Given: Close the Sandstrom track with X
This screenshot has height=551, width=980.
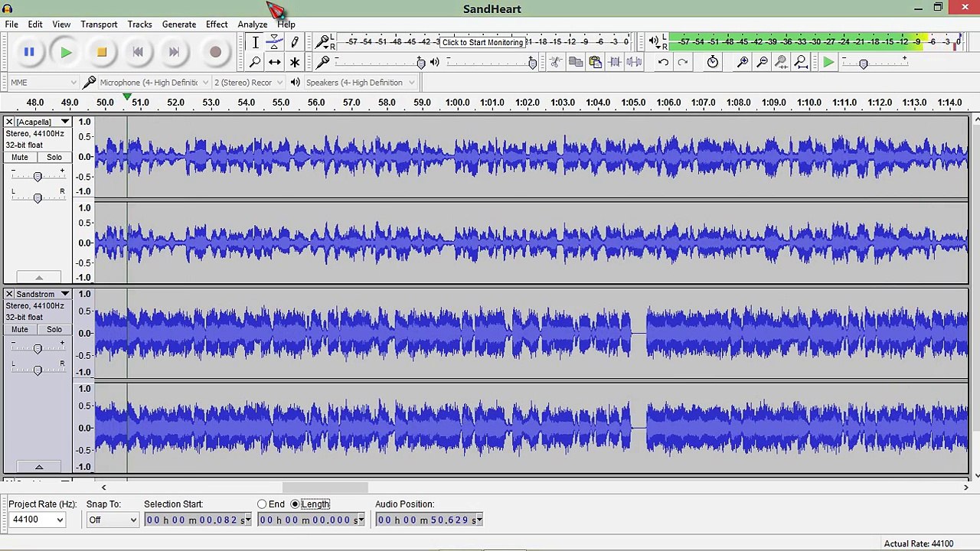Looking at the screenshot, I should (9, 294).
